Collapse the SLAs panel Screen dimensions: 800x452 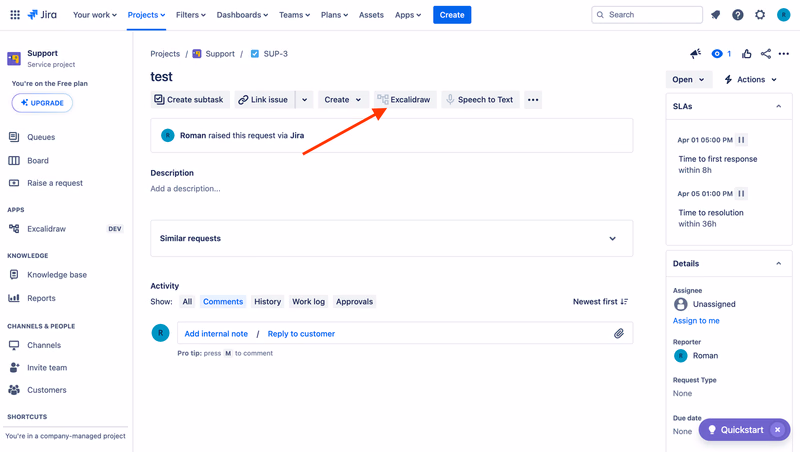[779, 106]
